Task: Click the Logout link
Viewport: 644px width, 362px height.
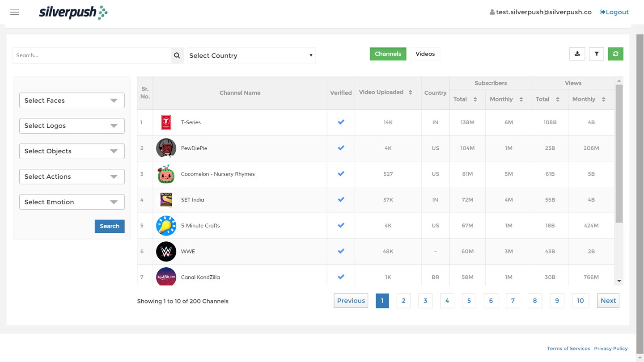Action: coord(614,12)
